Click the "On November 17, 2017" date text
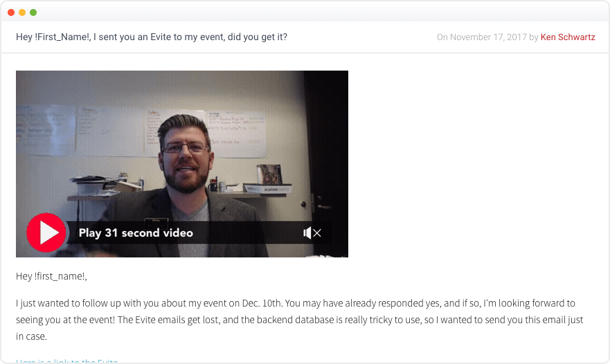This screenshot has width=610, height=364. (x=482, y=37)
